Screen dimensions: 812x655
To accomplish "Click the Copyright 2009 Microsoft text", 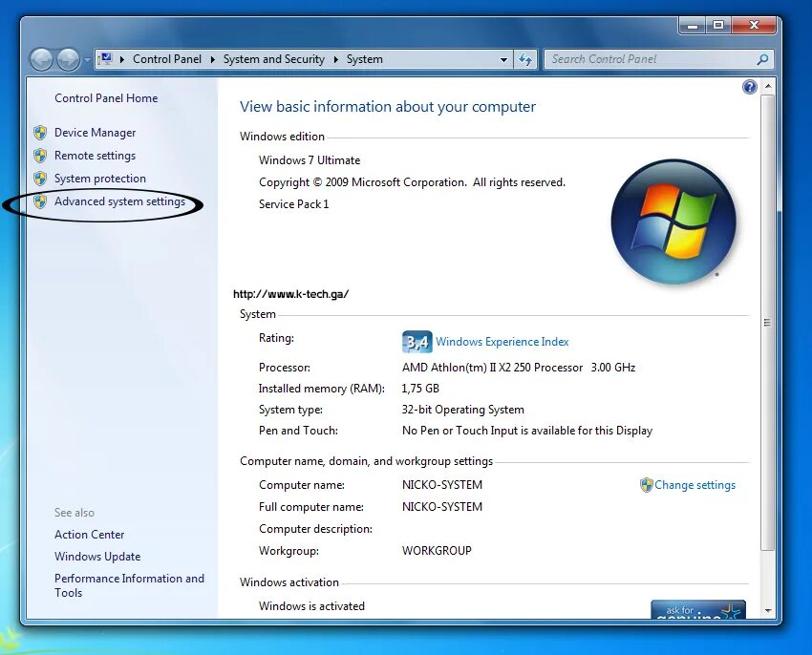I will (413, 182).
